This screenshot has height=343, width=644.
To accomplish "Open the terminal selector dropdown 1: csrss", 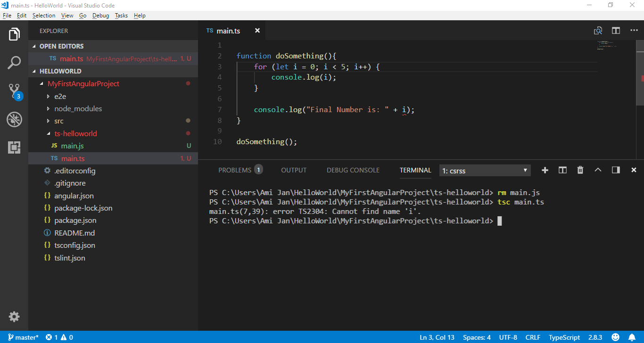I will click(485, 171).
